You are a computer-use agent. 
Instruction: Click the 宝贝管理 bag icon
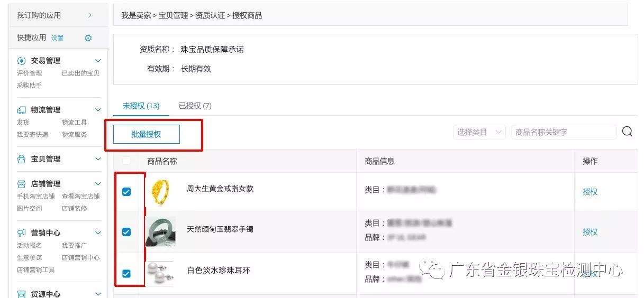tap(22, 159)
